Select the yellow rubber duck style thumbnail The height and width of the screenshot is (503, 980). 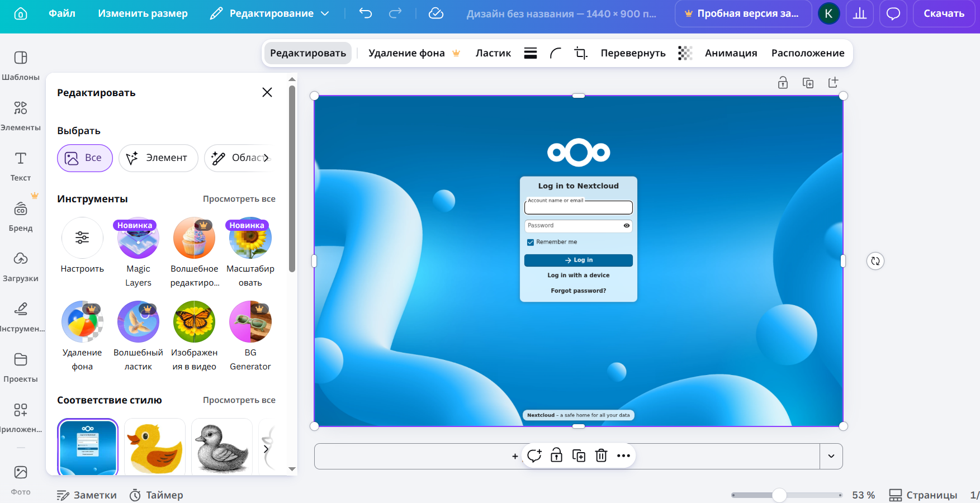pyautogui.click(x=155, y=447)
